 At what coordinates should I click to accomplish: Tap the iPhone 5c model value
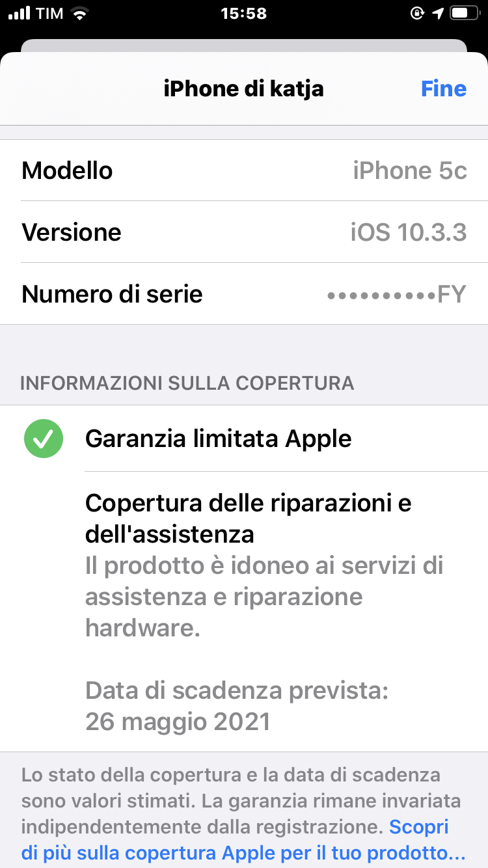(410, 170)
